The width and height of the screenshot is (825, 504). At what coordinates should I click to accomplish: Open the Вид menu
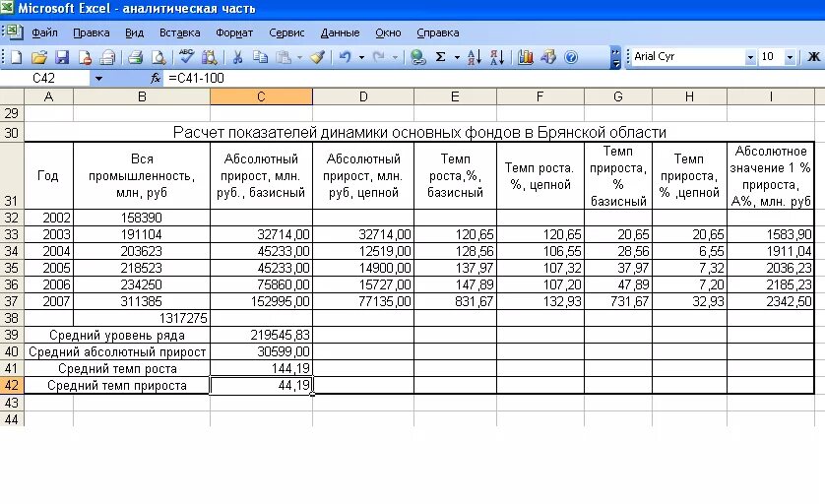(134, 32)
